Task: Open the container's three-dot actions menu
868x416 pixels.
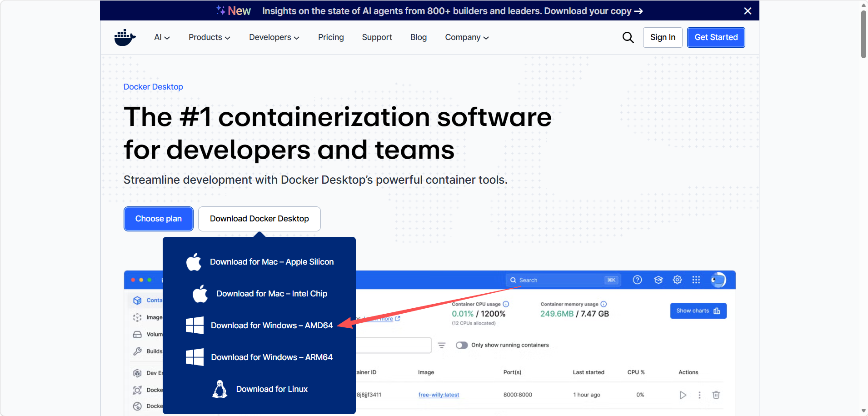Action: (699, 395)
